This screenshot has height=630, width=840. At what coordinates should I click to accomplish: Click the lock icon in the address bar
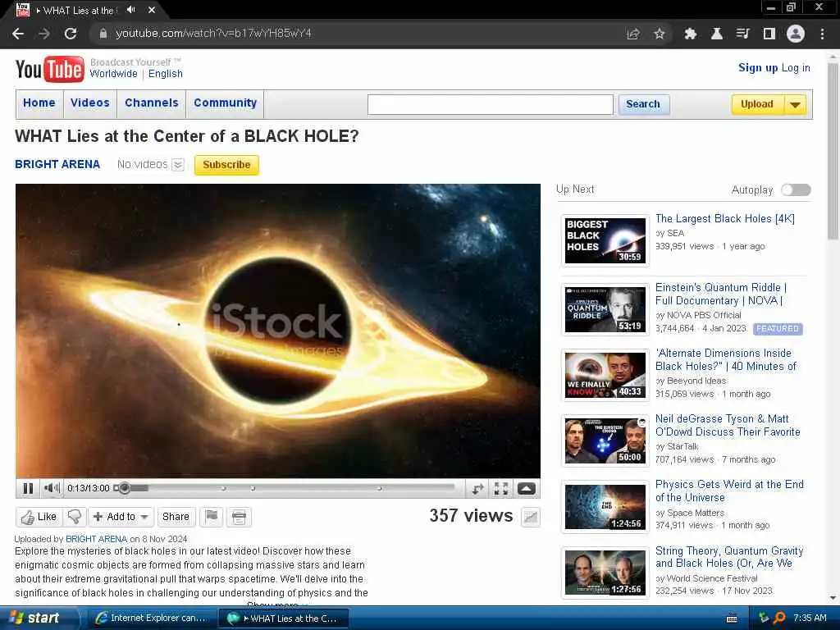(x=103, y=33)
